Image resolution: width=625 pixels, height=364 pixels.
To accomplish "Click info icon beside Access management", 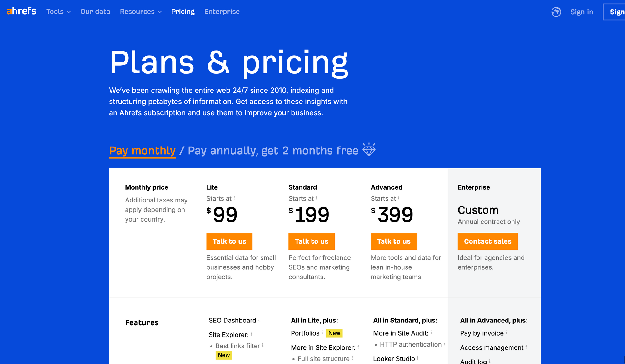I will coord(526,347).
